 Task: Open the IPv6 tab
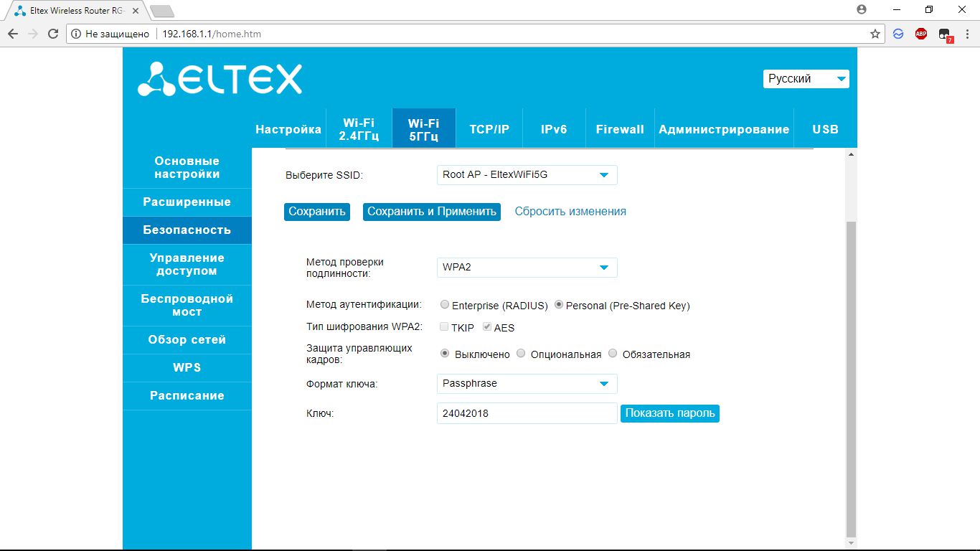(554, 129)
